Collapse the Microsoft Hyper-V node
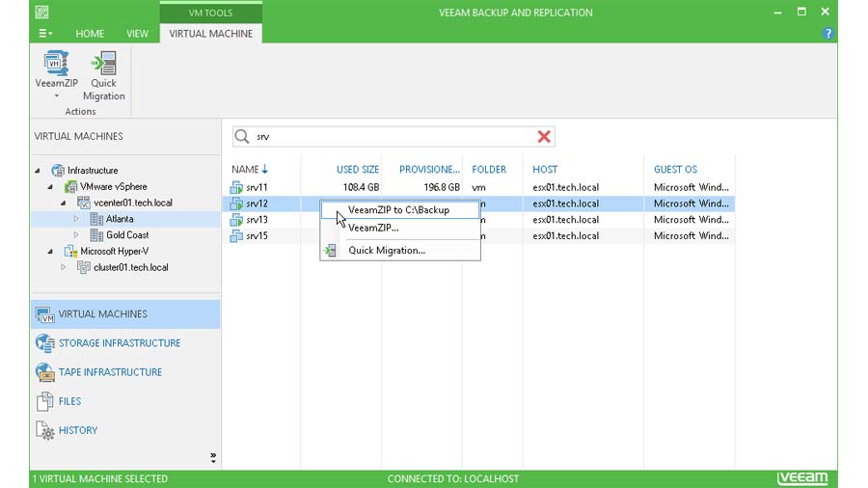This screenshot has width=868, height=488. 50,251
